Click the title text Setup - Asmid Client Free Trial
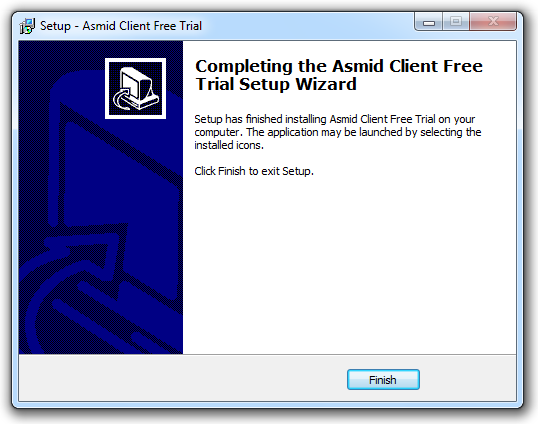The width and height of the screenshot is (538, 424). 121,26
